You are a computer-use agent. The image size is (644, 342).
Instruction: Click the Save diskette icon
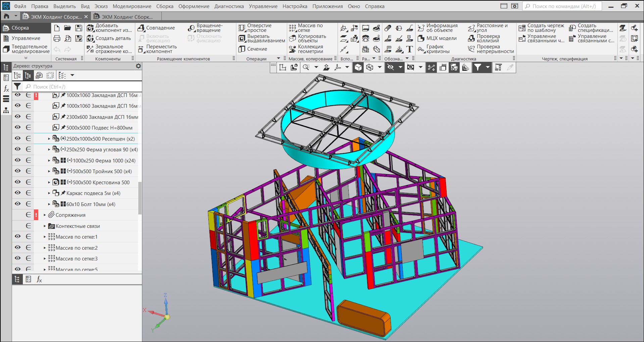pyautogui.click(x=79, y=28)
